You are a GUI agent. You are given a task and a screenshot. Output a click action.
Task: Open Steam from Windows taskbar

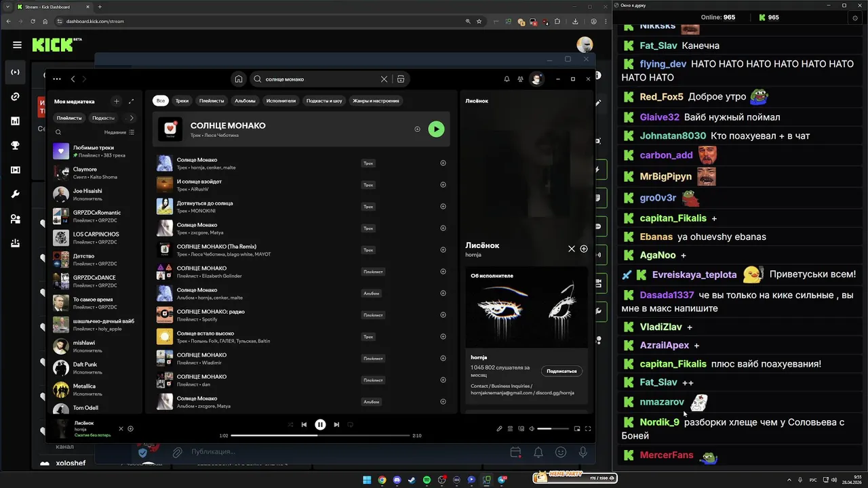coord(412,480)
